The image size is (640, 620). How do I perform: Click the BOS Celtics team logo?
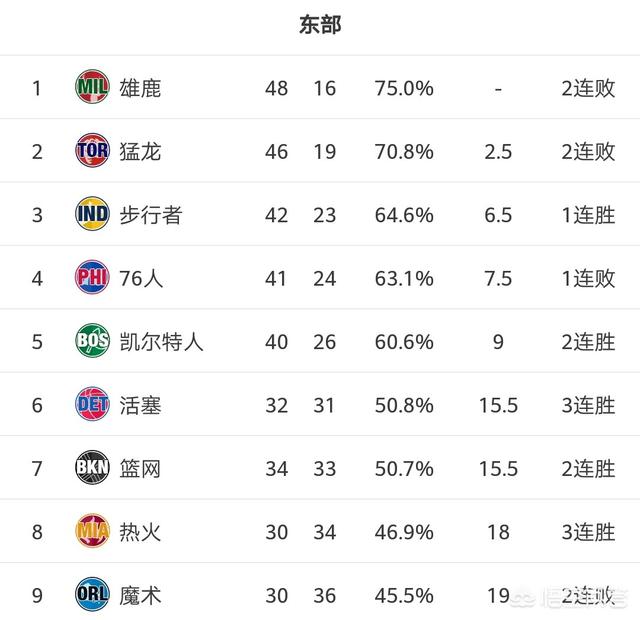(x=92, y=341)
